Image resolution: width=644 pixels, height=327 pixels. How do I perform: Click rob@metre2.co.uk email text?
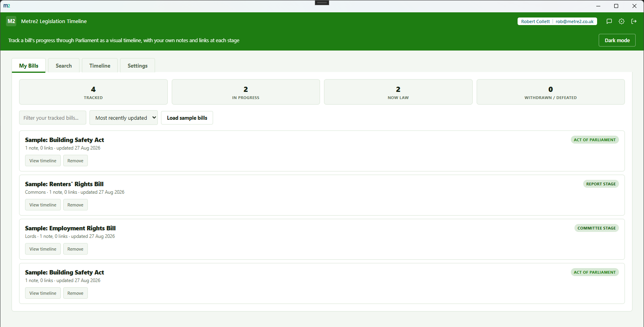[x=574, y=21]
